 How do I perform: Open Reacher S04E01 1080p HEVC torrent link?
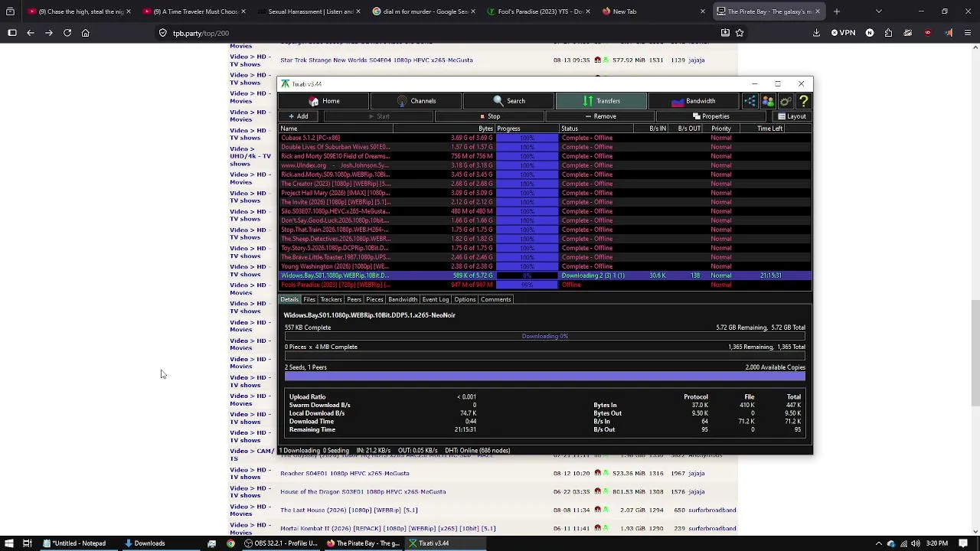[345, 473]
